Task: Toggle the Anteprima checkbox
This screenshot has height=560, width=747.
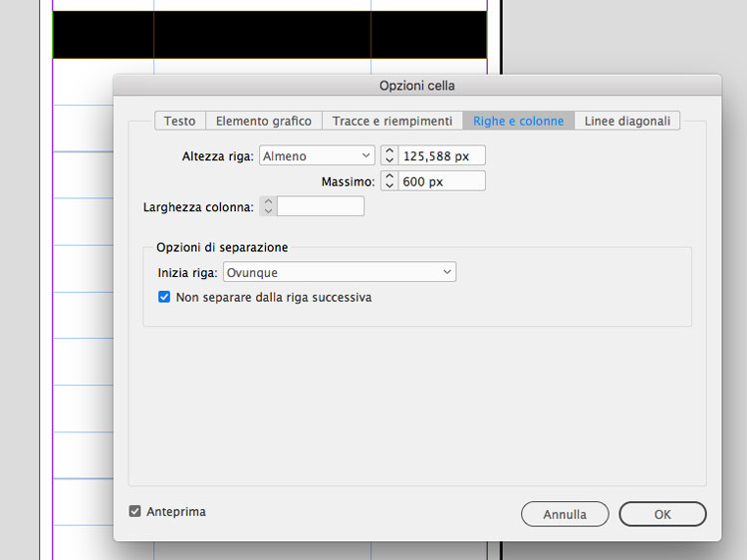Action: click(134, 511)
